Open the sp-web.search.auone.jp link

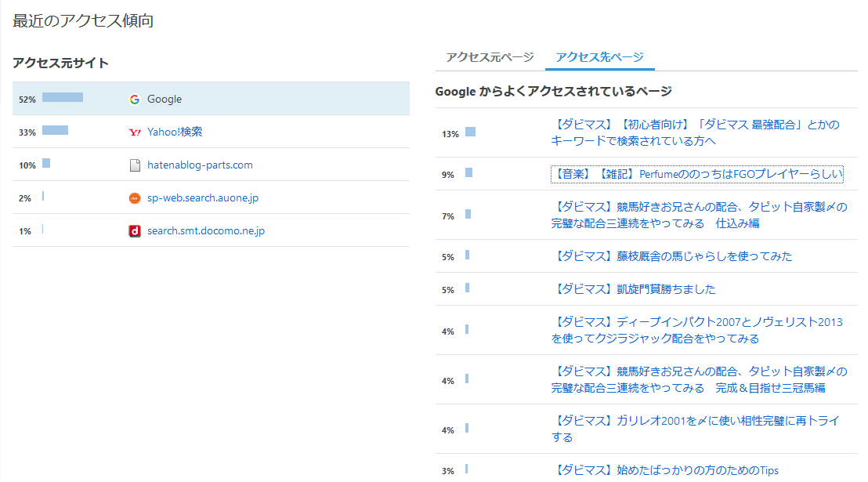pyautogui.click(x=203, y=198)
